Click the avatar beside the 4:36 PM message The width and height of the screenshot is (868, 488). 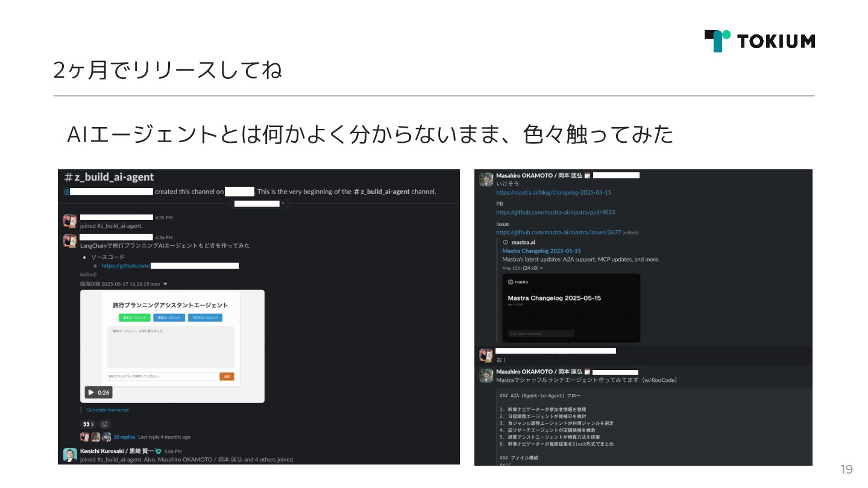coord(70,241)
